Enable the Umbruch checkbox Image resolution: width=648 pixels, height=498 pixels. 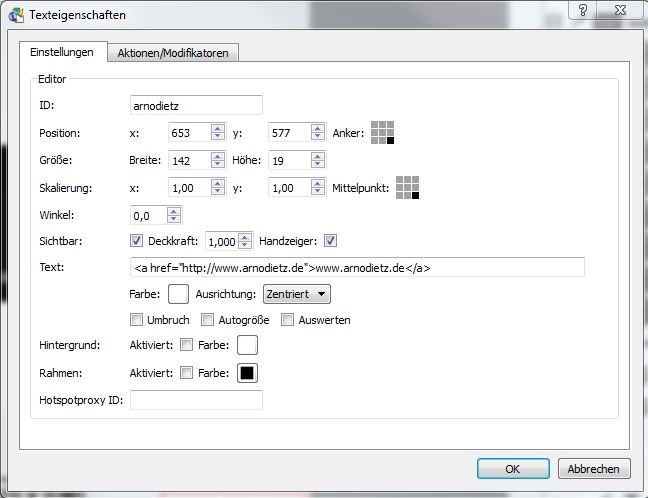pos(137,320)
